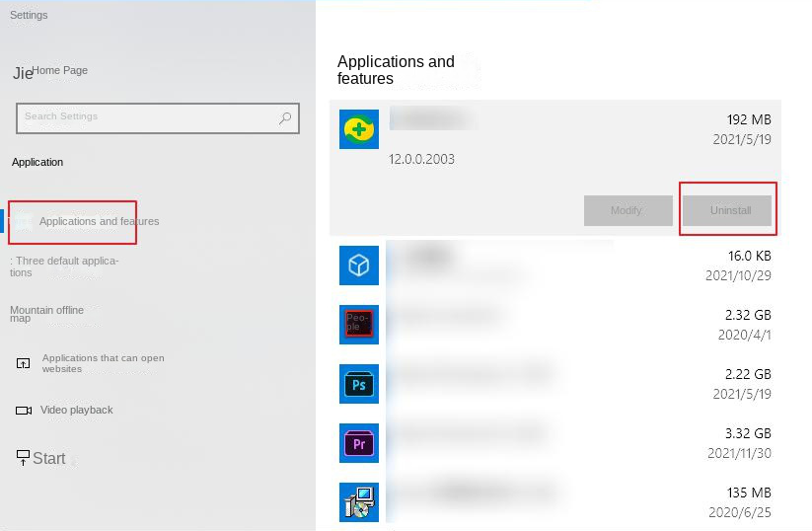Click the blue cube app icon

[x=358, y=265]
